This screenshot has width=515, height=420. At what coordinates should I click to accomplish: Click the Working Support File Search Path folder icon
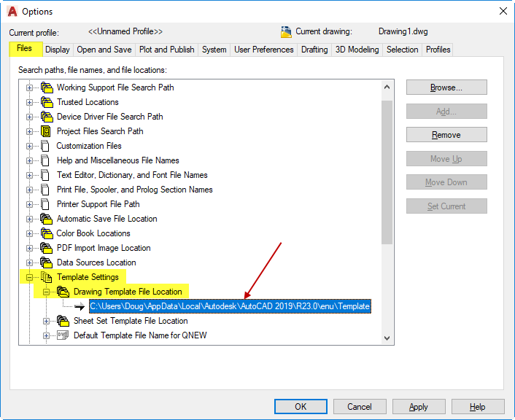[47, 87]
